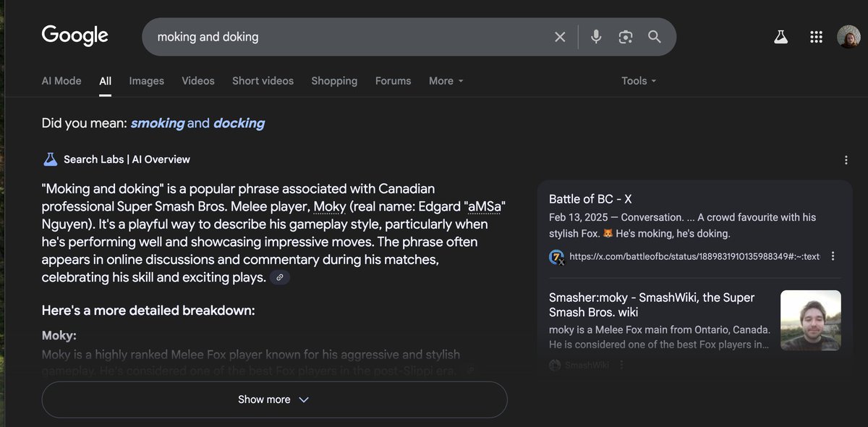Open 'Smasher:moky - SmashWiki' source title
Screen dimensions: 868x427
(652, 305)
